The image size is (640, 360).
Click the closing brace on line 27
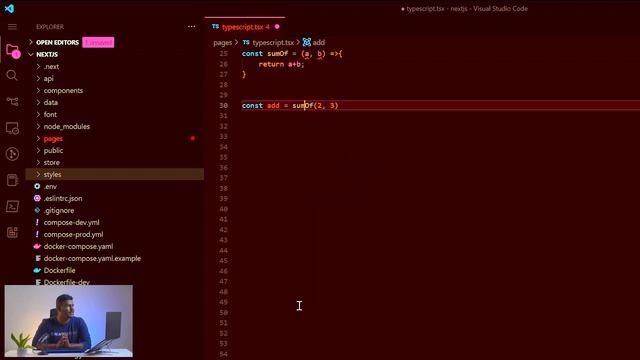point(244,74)
